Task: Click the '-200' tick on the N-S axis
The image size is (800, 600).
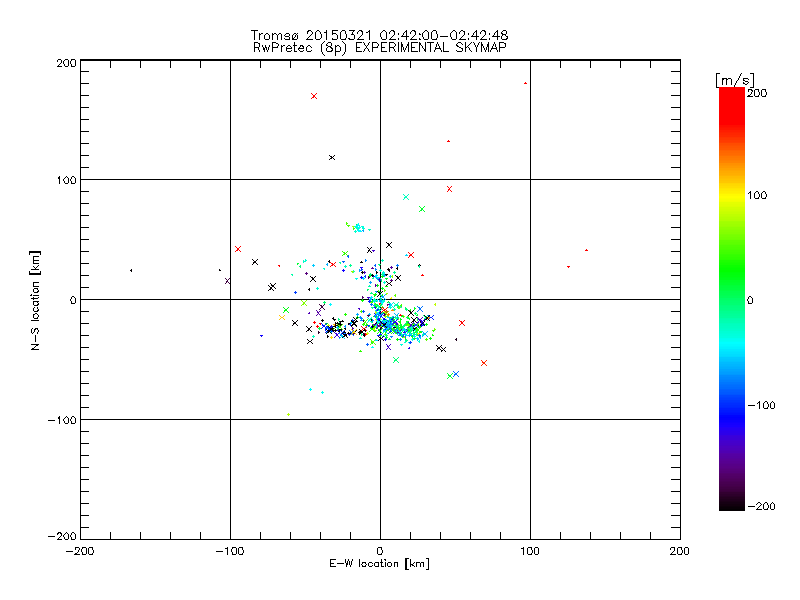Action: click(62, 536)
